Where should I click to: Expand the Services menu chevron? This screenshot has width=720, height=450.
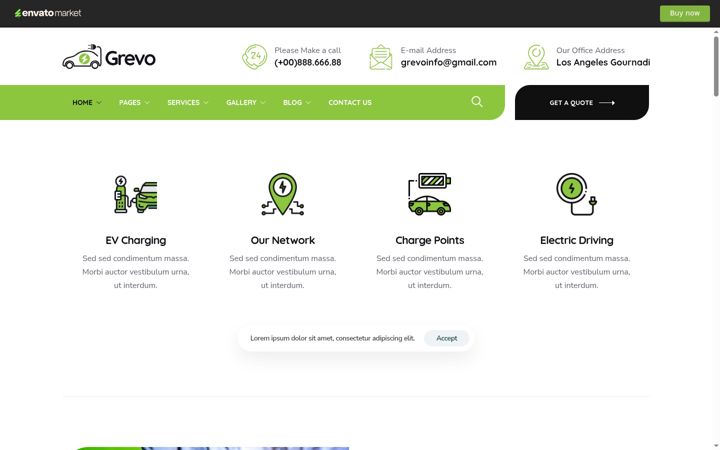click(x=206, y=103)
